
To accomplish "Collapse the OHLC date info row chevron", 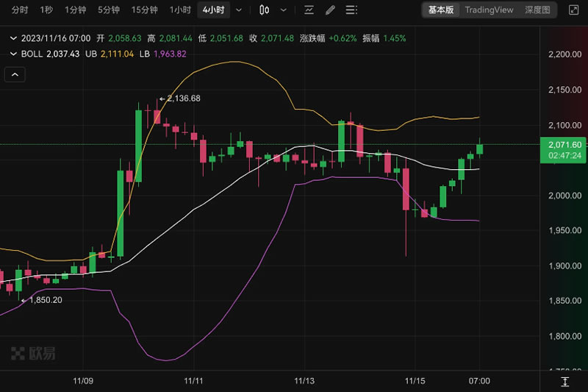I will point(14,38).
